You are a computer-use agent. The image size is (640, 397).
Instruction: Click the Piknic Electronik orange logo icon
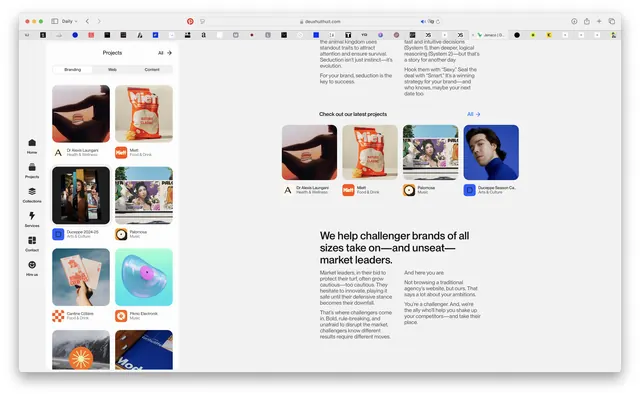pos(121,316)
